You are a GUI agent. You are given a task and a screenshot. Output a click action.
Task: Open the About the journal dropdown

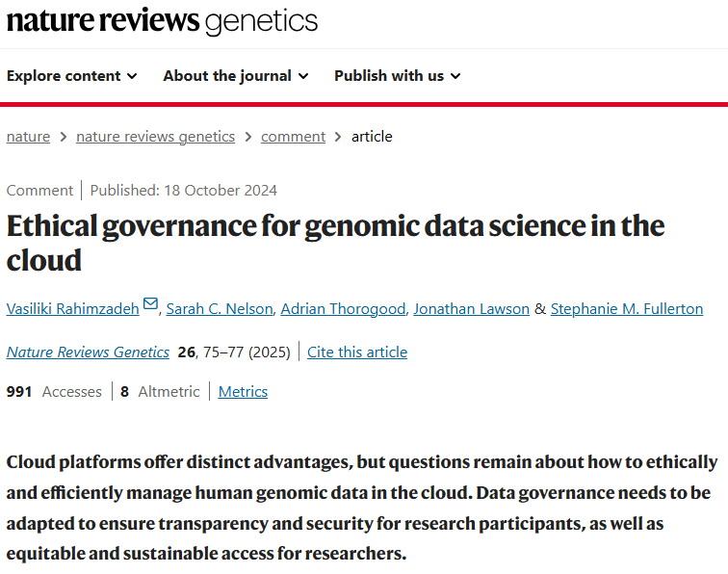[x=235, y=76]
